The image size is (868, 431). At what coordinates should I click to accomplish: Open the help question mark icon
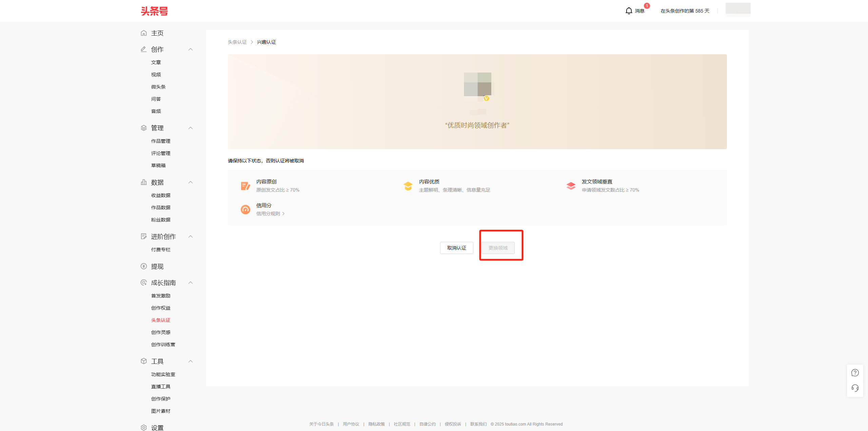point(855,373)
